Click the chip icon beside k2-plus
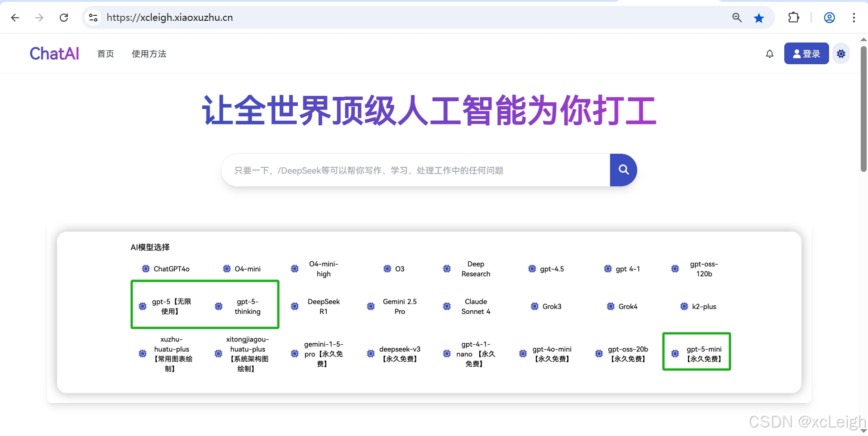 (684, 306)
